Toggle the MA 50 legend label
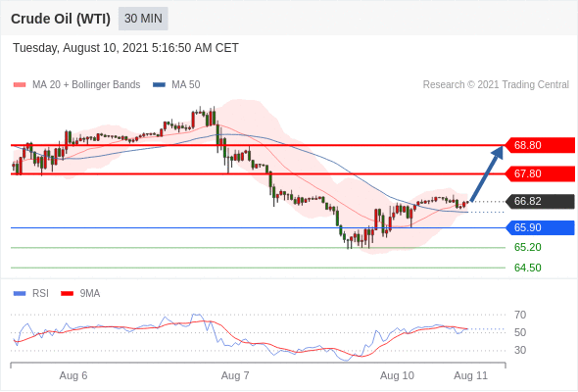This screenshot has width=578, height=392. point(186,85)
